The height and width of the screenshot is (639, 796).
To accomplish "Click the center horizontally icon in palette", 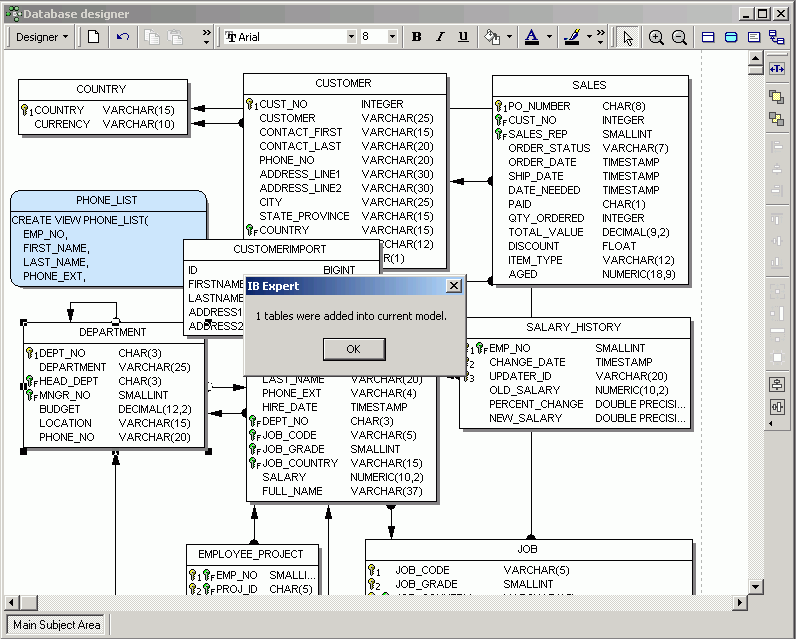I will pos(776,384).
